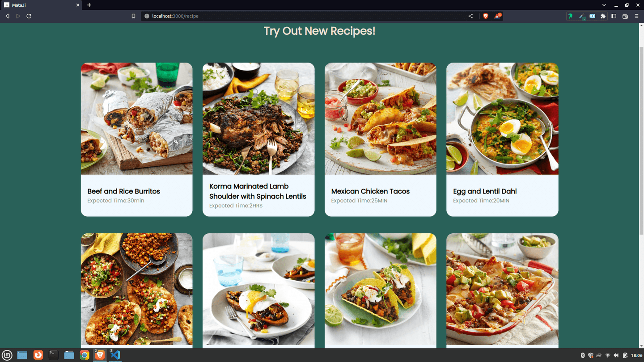Click 'Expected Time:20MIN' text

pos(481,201)
